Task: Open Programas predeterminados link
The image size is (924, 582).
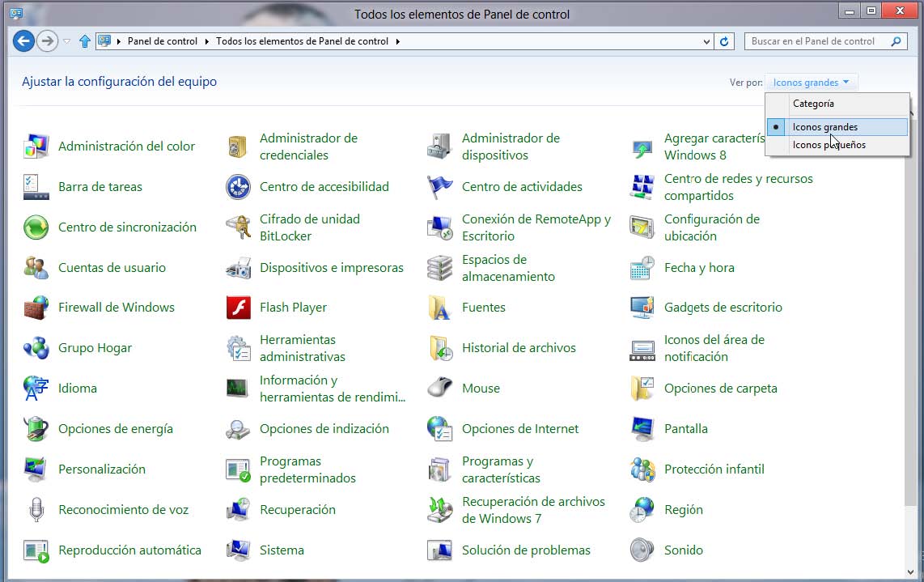Action: [307, 469]
